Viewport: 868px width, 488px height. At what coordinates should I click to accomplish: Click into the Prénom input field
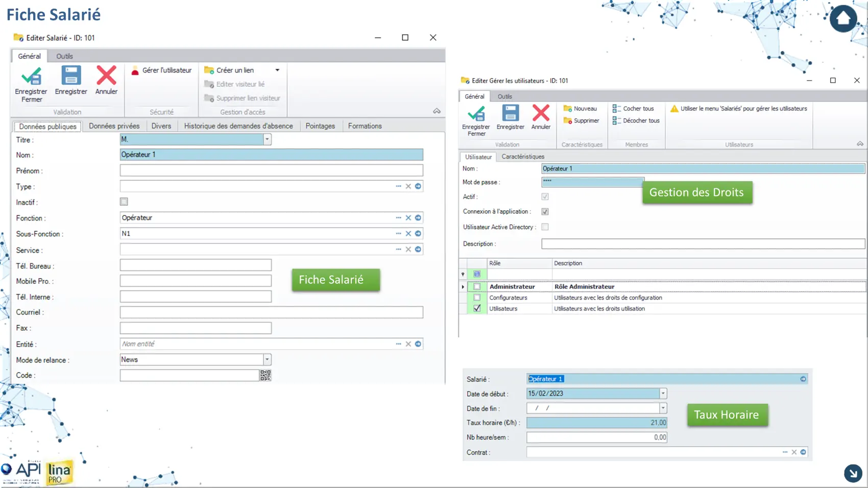pyautogui.click(x=271, y=170)
